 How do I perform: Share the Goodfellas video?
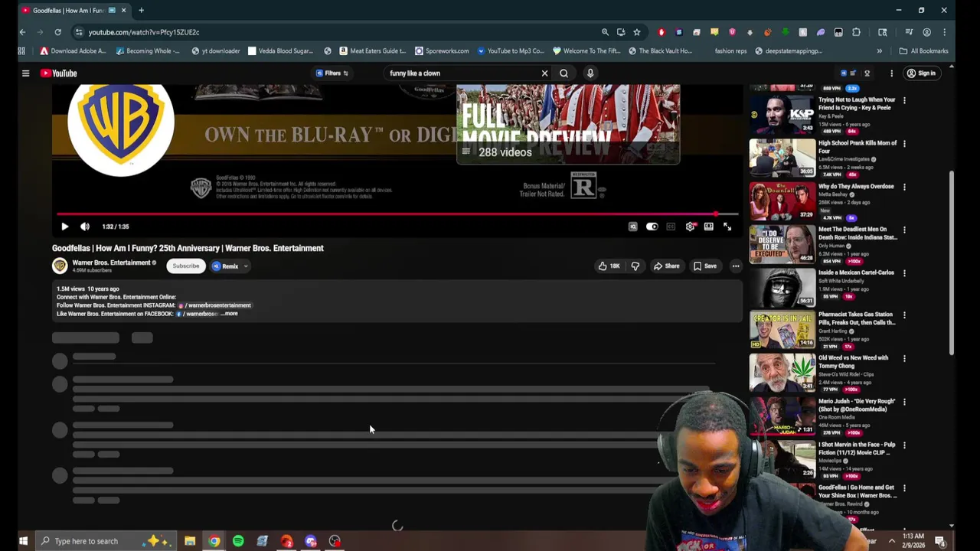(x=665, y=266)
